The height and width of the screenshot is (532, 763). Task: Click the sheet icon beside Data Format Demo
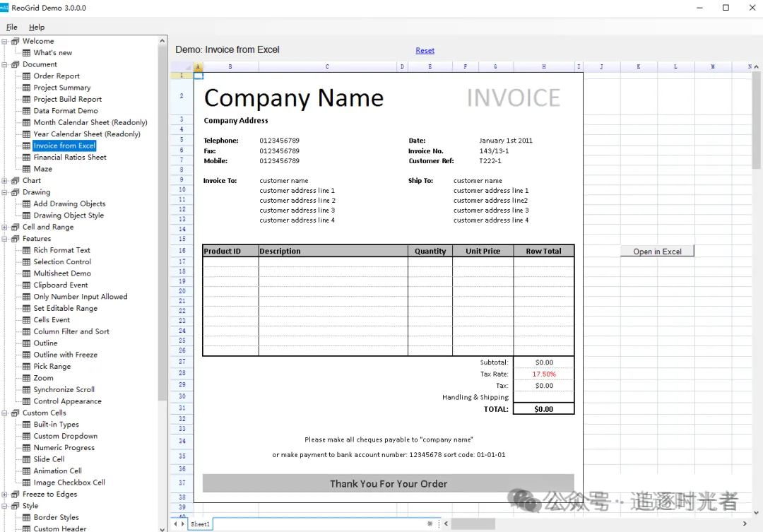click(27, 111)
